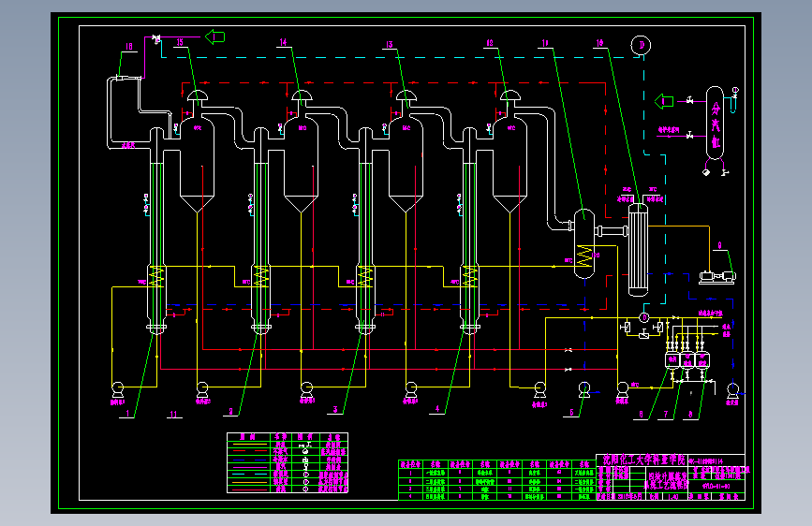Click the first evaporator dome under callout 15
Viewport: 812px width, 526px height.
pos(197,96)
